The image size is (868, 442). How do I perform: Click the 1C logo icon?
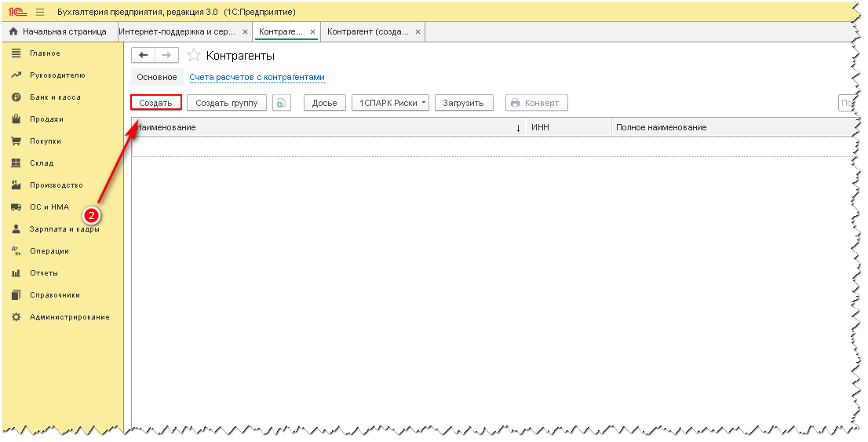click(x=18, y=12)
